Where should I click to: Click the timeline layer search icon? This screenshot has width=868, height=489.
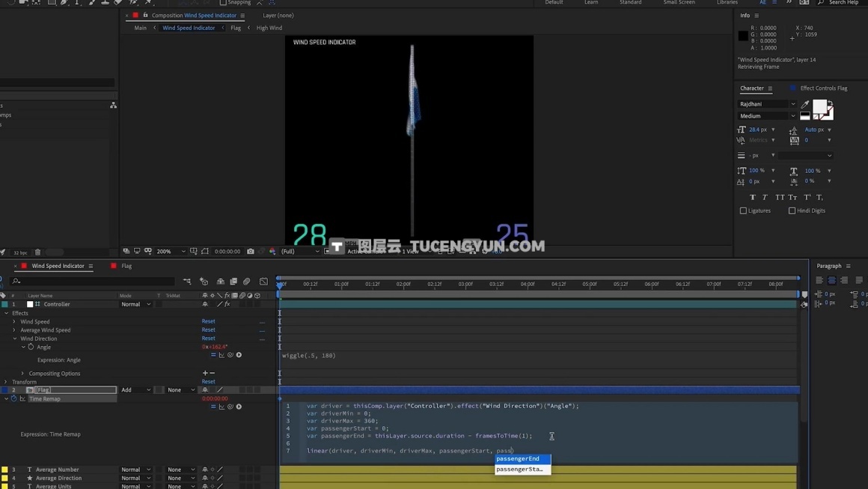[16, 282]
